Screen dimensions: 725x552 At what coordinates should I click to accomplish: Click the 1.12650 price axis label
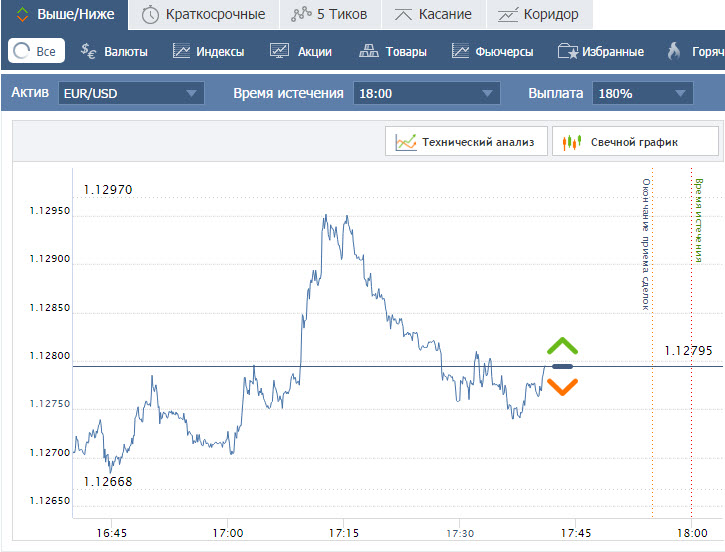[x=50, y=501]
